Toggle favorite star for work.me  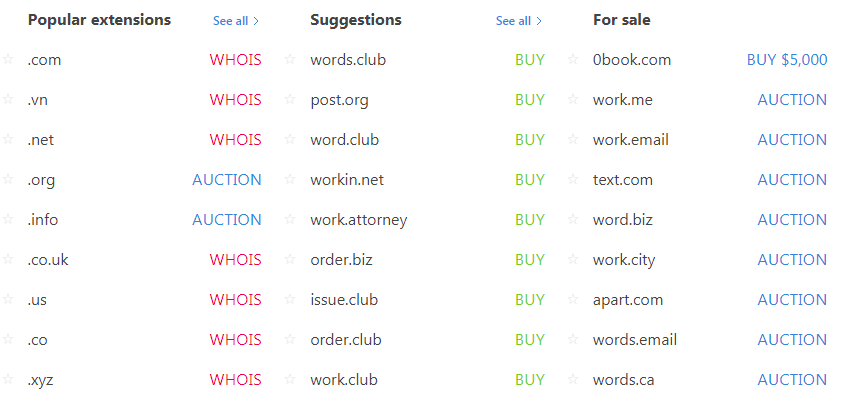coord(573,100)
